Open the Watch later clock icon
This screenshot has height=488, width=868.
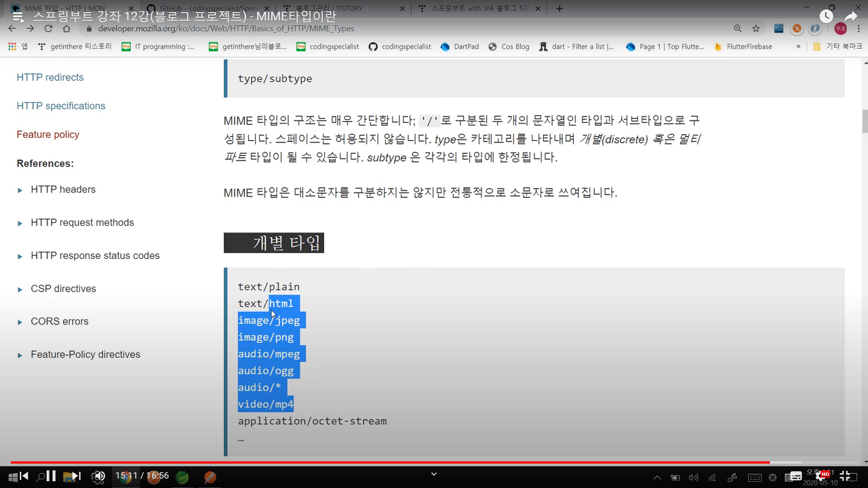[x=826, y=16]
